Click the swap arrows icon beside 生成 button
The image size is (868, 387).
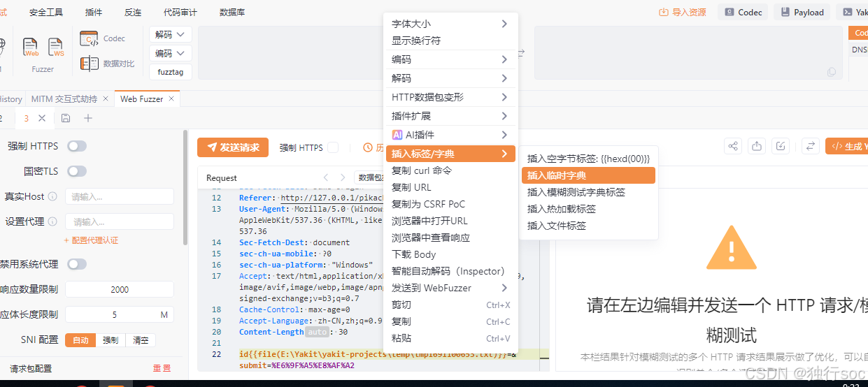click(x=811, y=146)
